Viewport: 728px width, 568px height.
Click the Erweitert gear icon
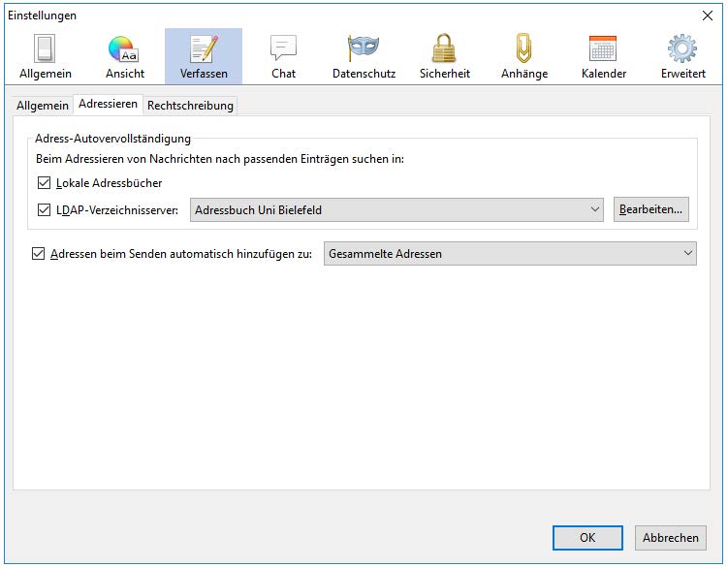pyautogui.click(x=682, y=48)
